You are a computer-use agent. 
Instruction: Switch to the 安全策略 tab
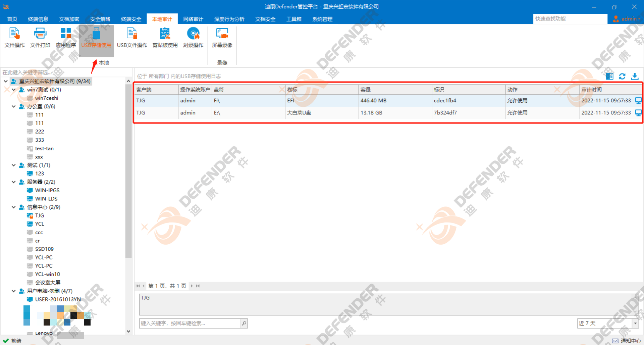point(100,19)
